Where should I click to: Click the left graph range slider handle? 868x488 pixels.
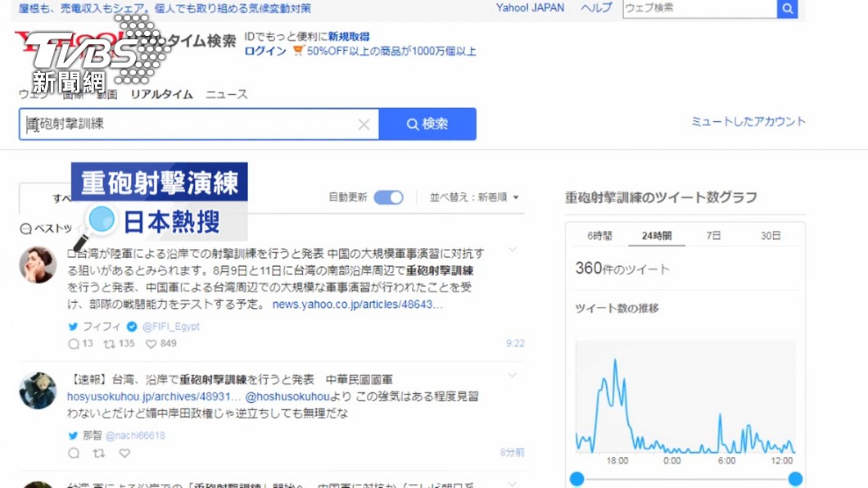tap(576, 479)
